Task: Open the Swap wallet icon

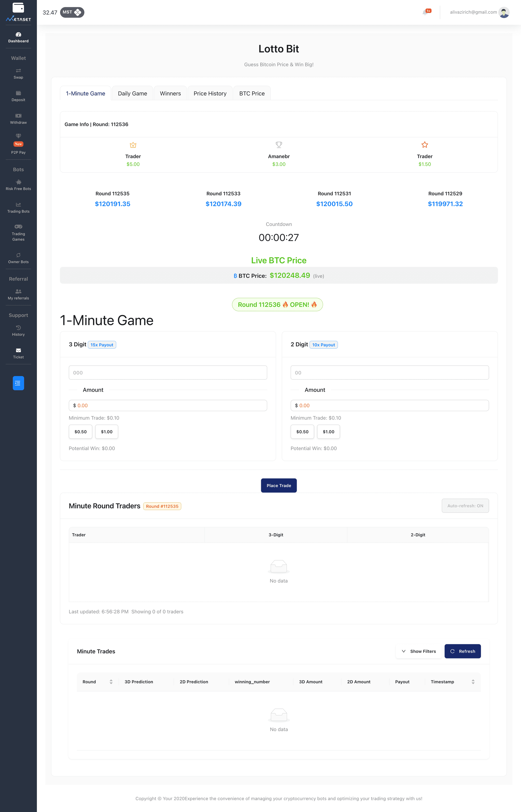Action: coord(18,71)
